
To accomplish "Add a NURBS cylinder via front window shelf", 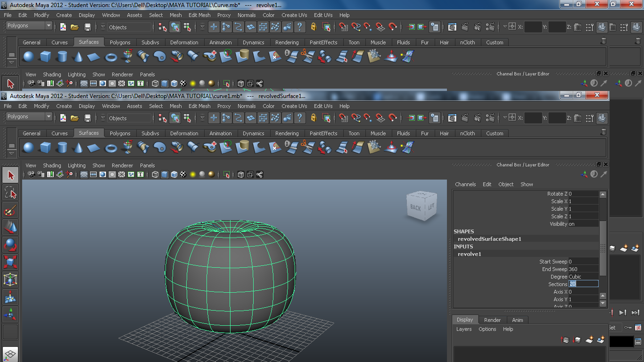I will [x=62, y=148].
